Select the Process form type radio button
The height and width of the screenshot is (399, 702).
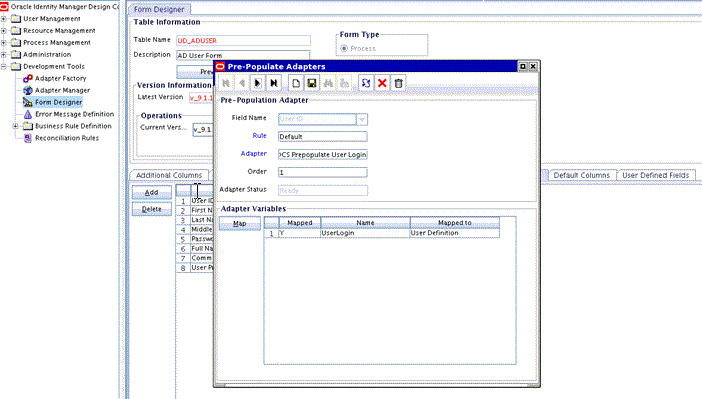344,48
